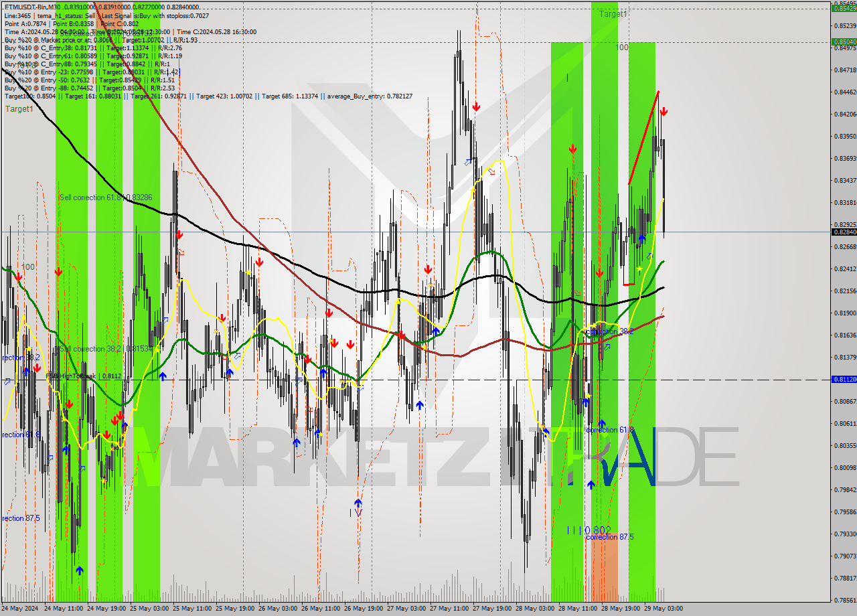Click the yellow star marker under the red trend line

tap(639, 269)
